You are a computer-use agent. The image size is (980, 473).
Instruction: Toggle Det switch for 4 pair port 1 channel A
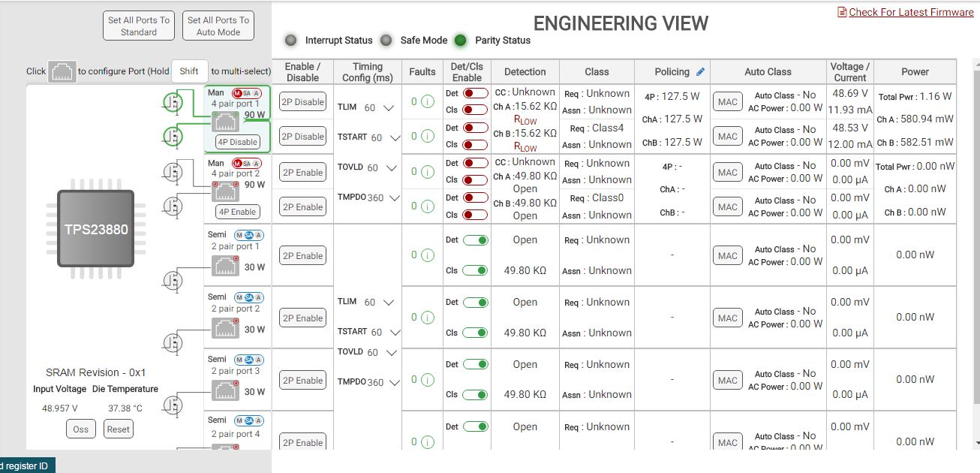(475, 93)
